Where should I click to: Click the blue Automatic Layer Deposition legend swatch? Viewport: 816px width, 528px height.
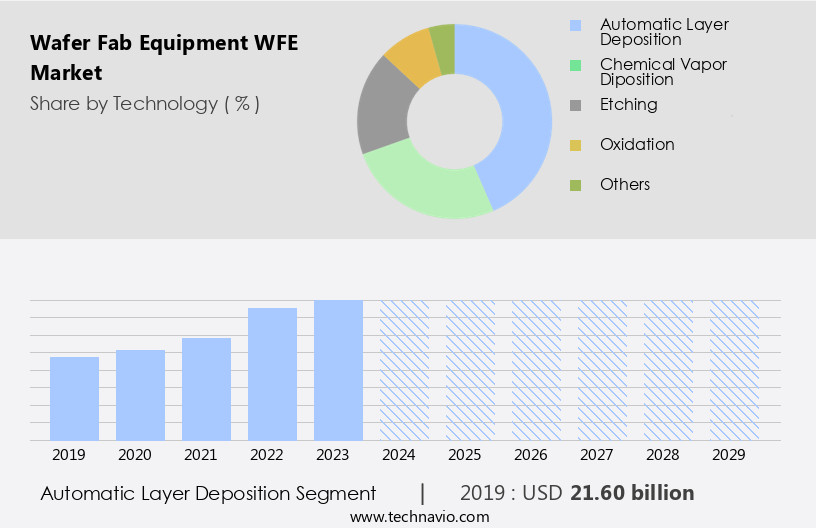(x=575, y=25)
